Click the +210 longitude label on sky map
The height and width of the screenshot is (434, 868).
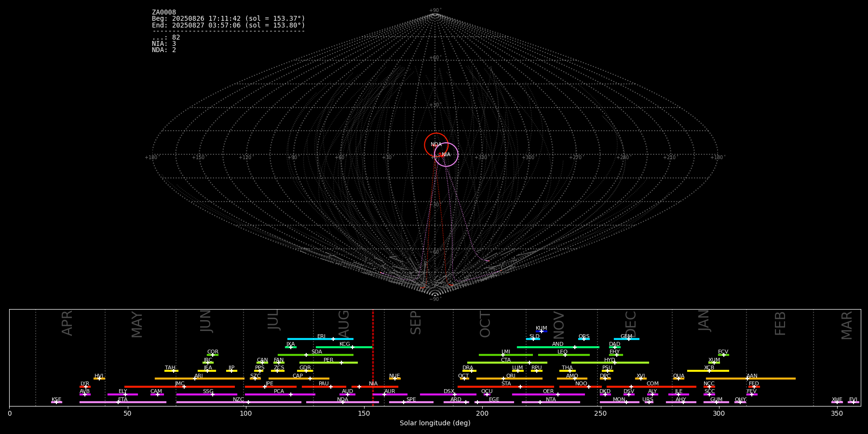point(669,158)
